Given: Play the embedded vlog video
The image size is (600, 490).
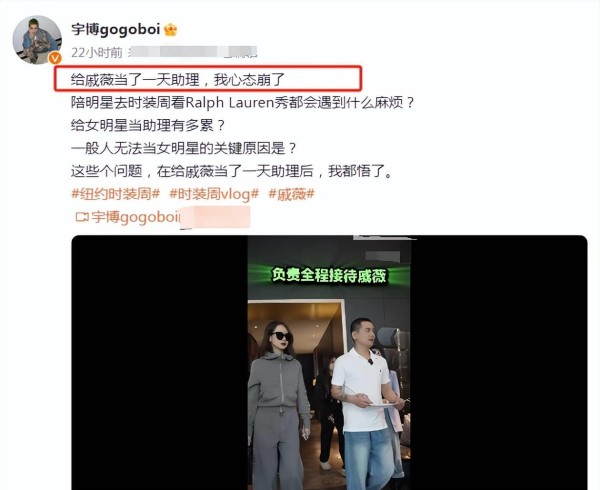Looking at the screenshot, I should click(329, 363).
